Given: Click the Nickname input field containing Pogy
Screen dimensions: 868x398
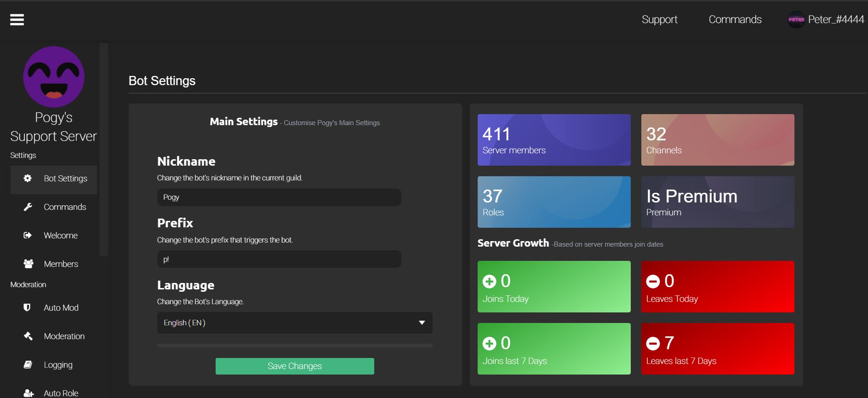Looking at the screenshot, I should pos(279,197).
